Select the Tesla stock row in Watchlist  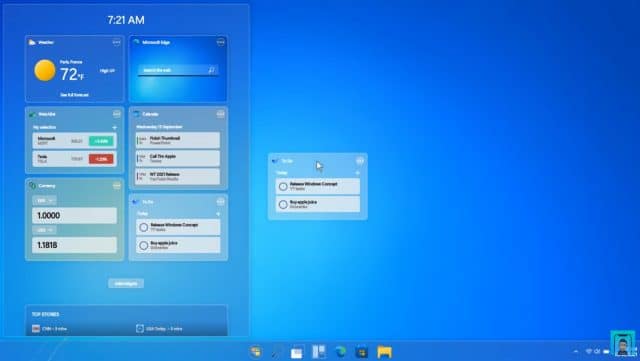coord(74,159)
